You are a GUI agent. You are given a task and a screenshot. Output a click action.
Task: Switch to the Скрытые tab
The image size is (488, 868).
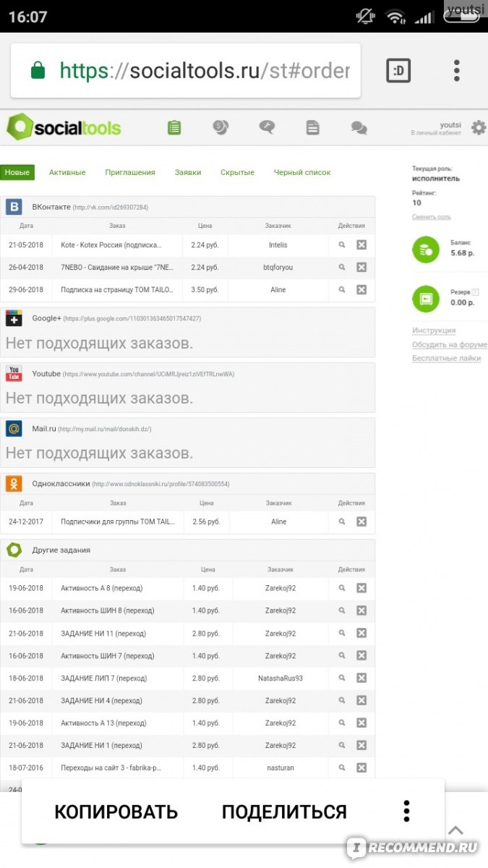click(237, 172)
